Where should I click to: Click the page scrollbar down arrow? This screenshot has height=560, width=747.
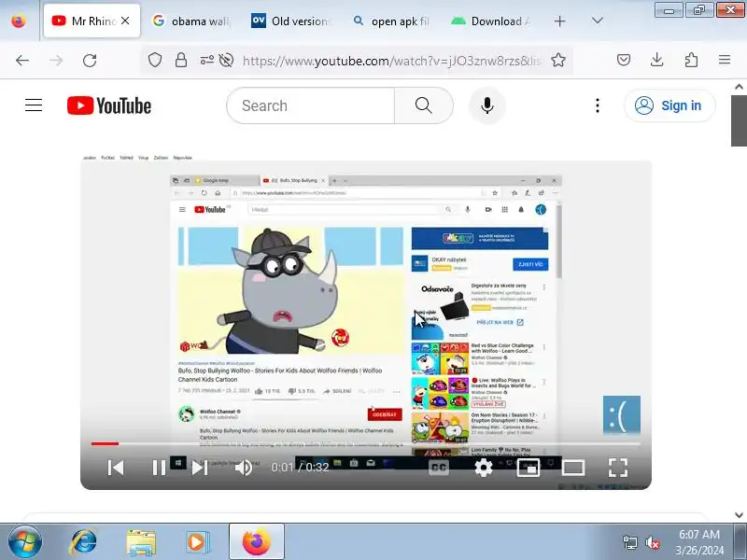[739, 515]
